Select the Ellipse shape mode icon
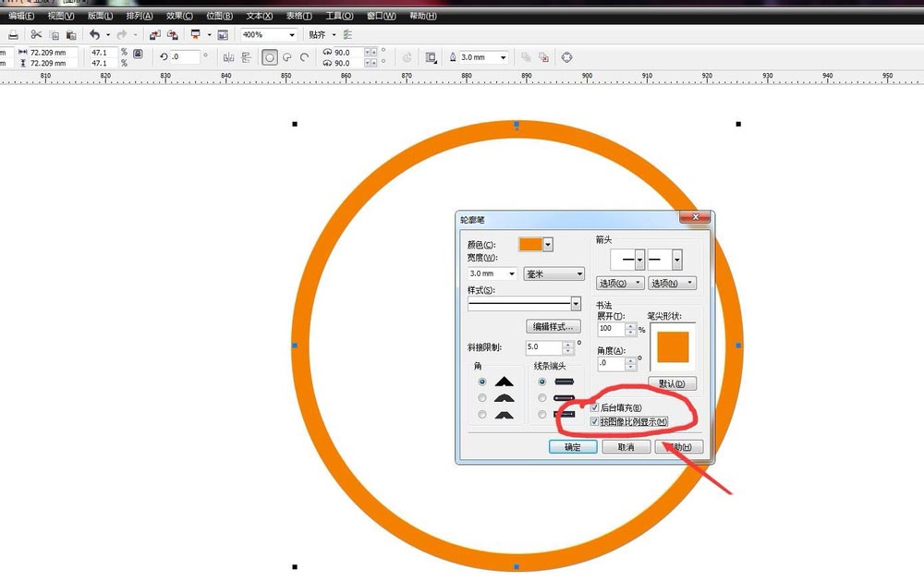The image size is (924, 582). pyautogui.click(x=269, y=57)
